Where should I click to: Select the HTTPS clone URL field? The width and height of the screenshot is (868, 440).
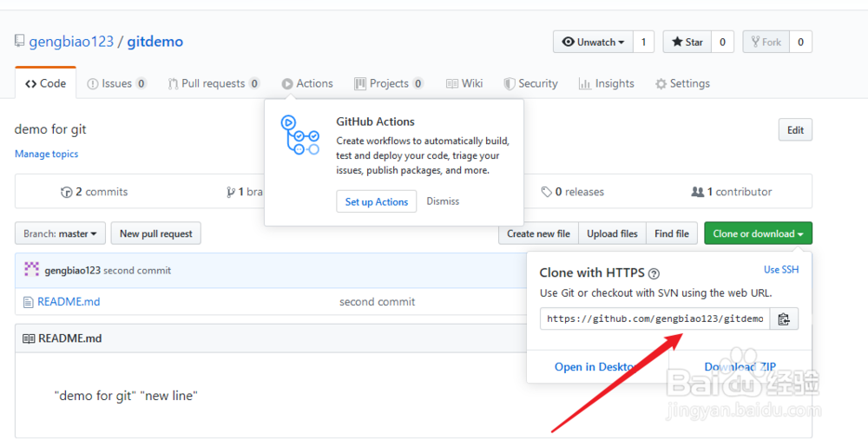[x=654, y=319]
